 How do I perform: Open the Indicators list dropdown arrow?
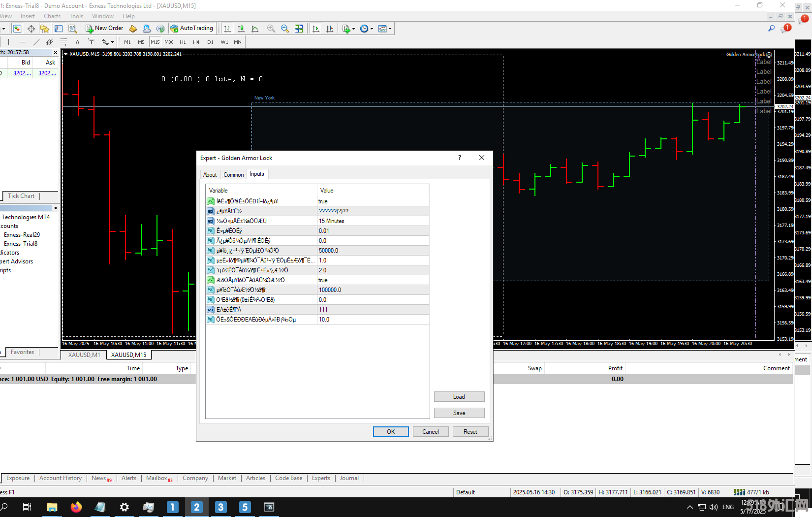point(353,29)
